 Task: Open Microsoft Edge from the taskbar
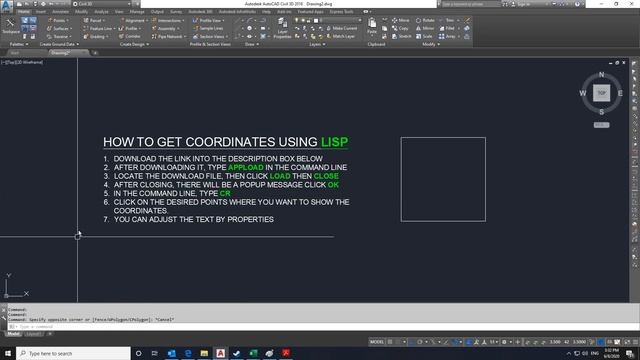tap(188, 353)
